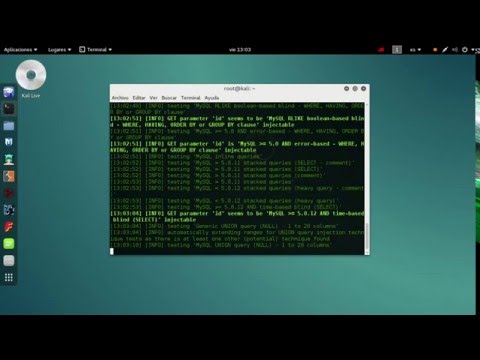Open the orange Burp Suite dock icon
480x360 pixels.
(9, 176)
